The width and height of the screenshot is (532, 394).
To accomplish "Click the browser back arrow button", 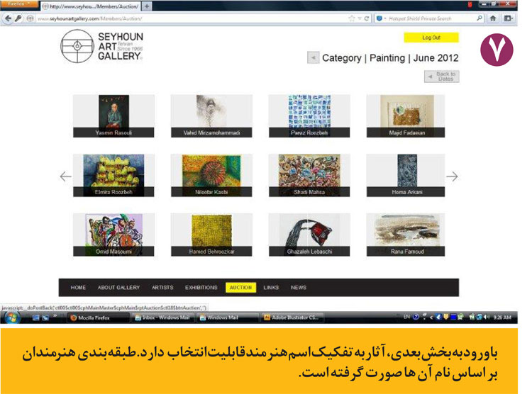I will tap(8, 18).
